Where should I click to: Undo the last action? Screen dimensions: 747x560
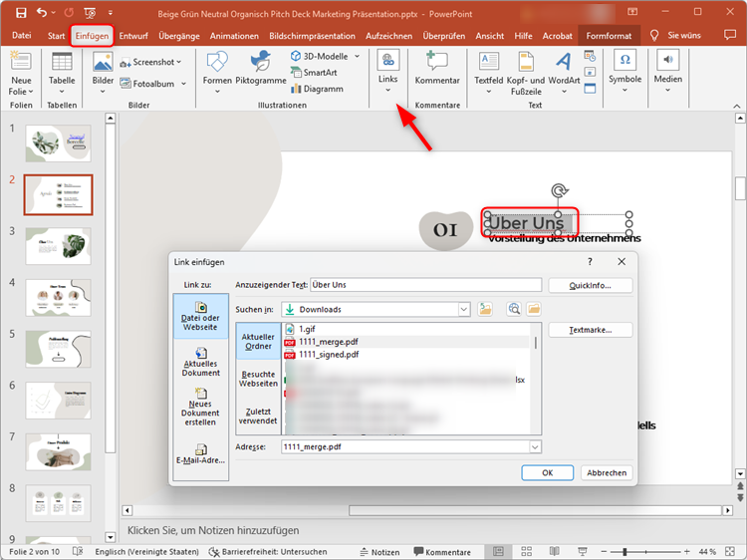(x=42, y=13)
